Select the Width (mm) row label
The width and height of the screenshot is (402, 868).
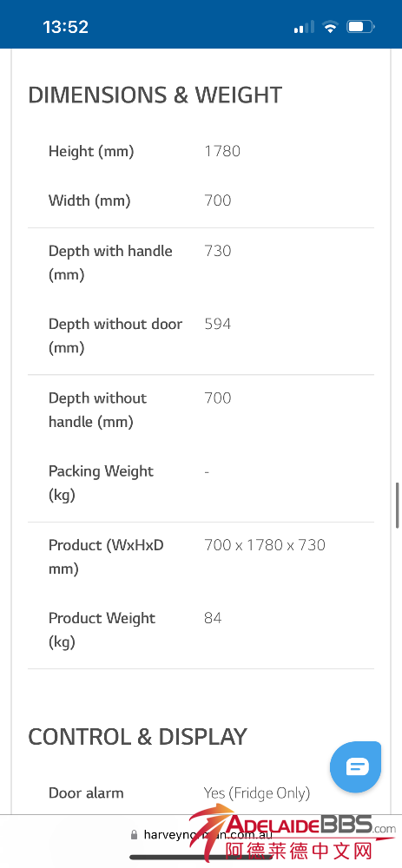(89, 201)
